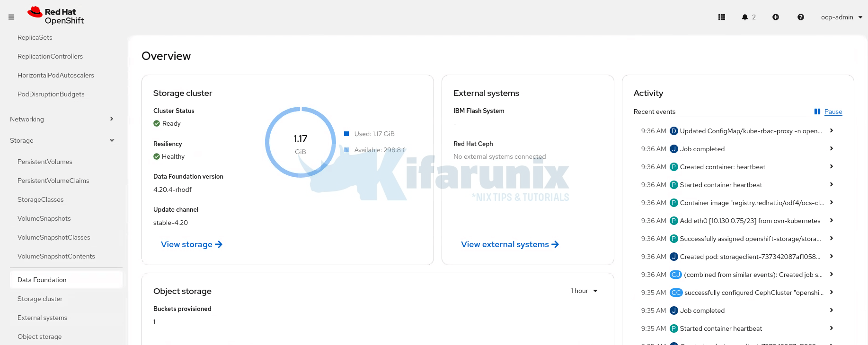Open External systems nav item
The image size is (868, 345).
click(43, 318)
